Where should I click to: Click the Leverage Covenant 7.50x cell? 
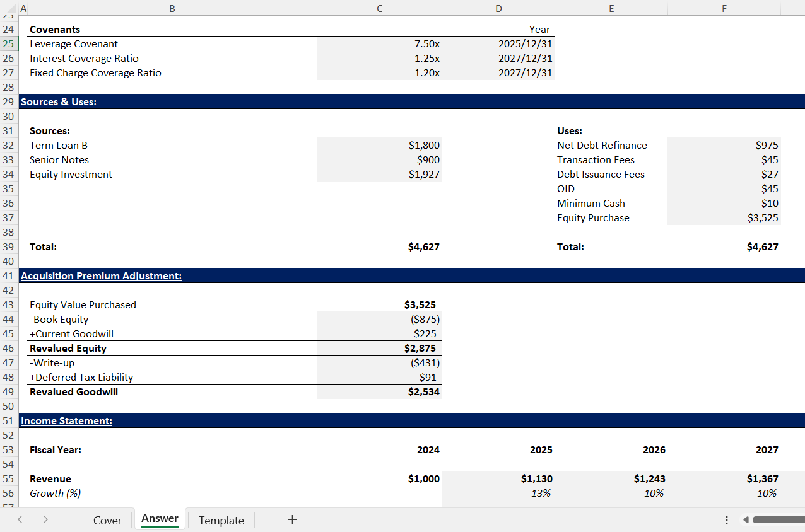point(379,44)
